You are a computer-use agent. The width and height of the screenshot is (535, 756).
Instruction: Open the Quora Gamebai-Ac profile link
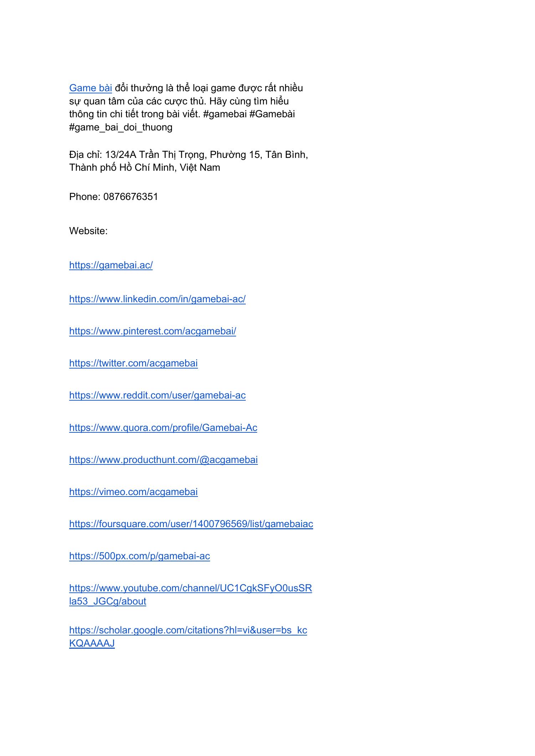pos(163,428)
